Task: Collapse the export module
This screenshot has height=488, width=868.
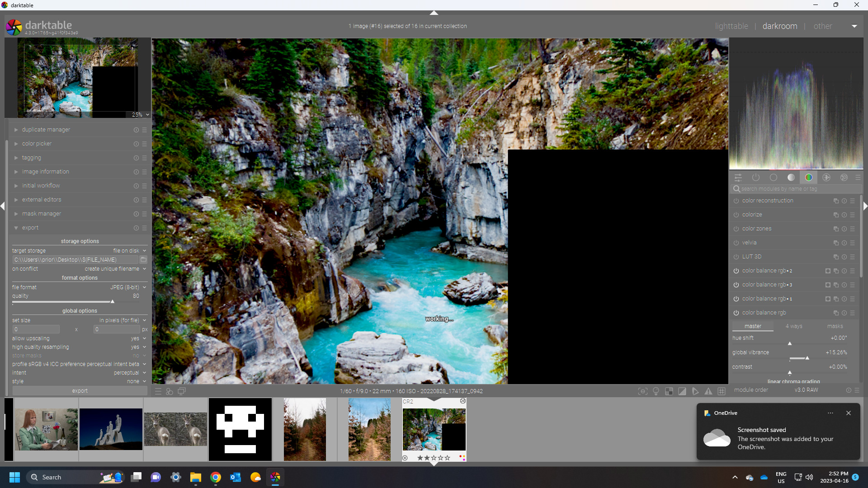Action: (x=30, y=228)
